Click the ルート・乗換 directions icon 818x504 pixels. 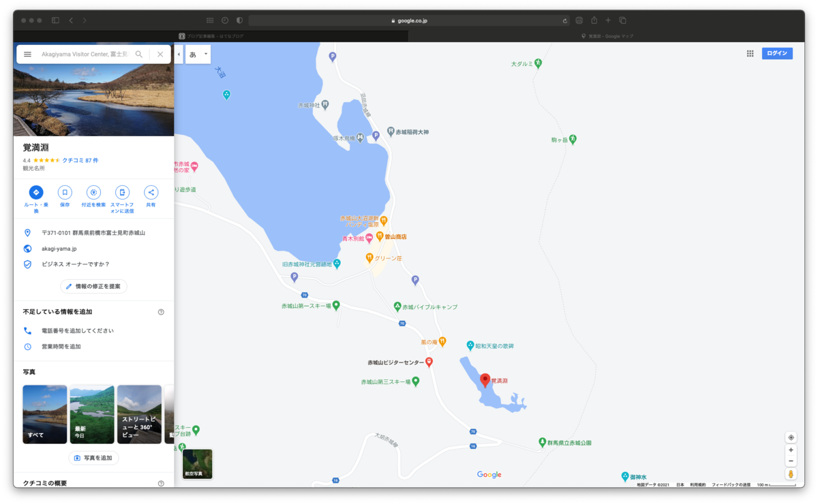(x=36, y=193)
